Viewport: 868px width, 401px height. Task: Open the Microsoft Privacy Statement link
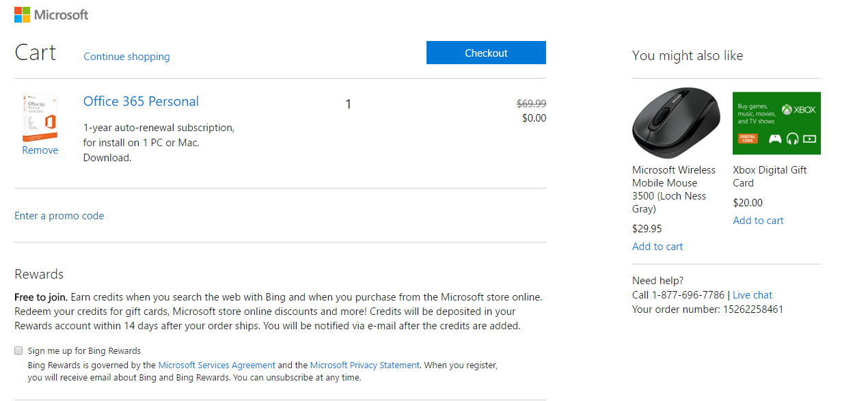pos(365,365)
